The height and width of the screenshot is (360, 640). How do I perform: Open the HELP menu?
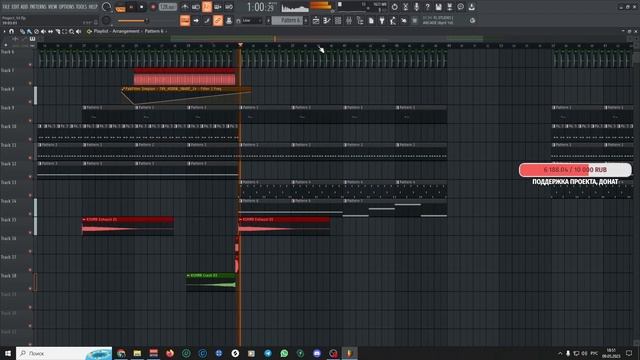point(93,7)
